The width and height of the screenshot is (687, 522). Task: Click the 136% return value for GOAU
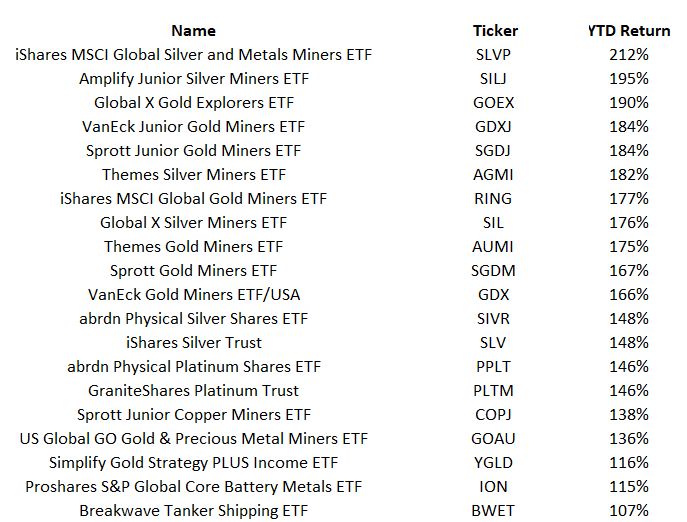pos(629,438)
